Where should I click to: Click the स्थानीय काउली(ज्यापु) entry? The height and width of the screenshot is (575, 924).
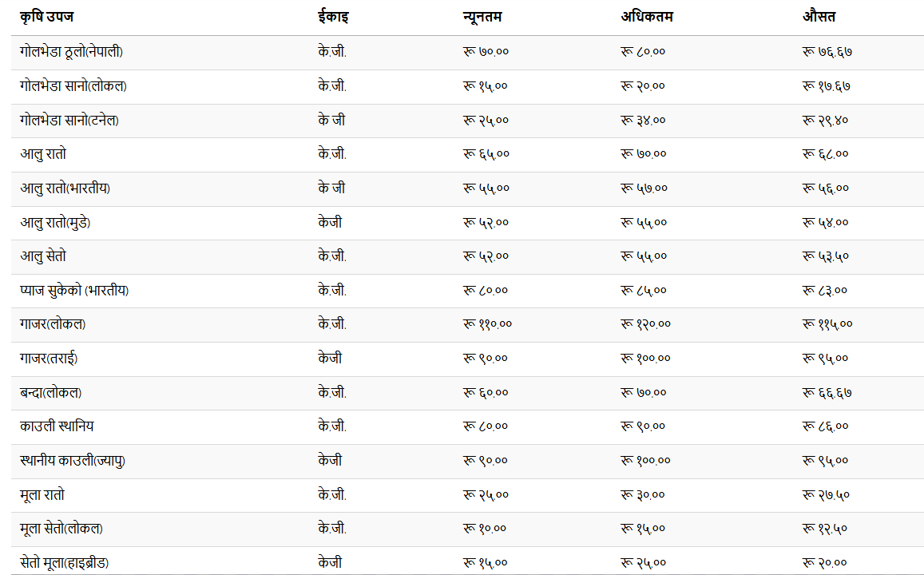[73, 461]
